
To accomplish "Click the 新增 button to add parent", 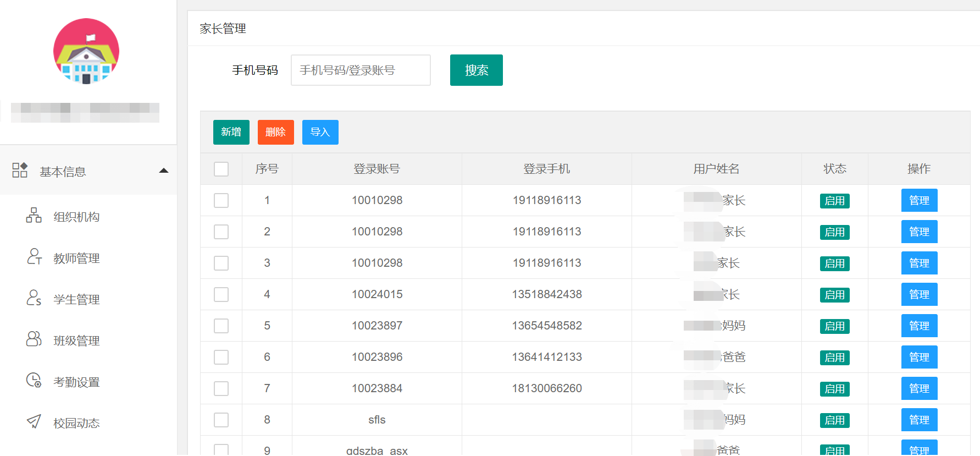I will click(x=231, y=132).
